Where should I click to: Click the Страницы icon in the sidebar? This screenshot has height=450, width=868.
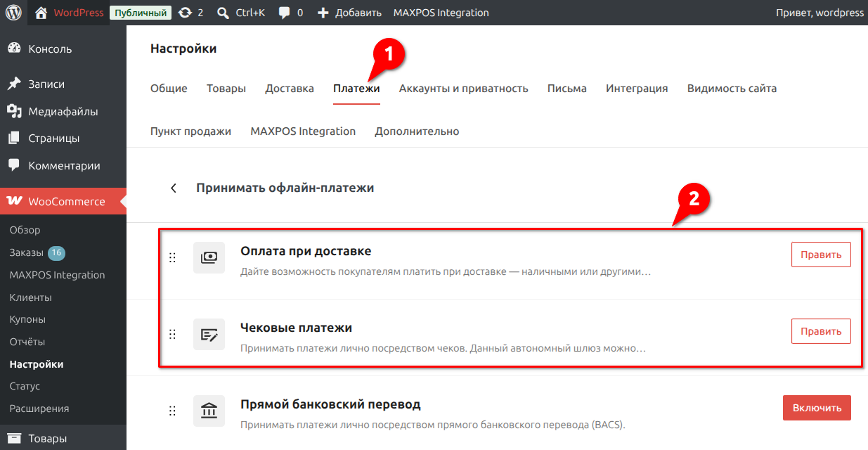click(x=13, y=139)
